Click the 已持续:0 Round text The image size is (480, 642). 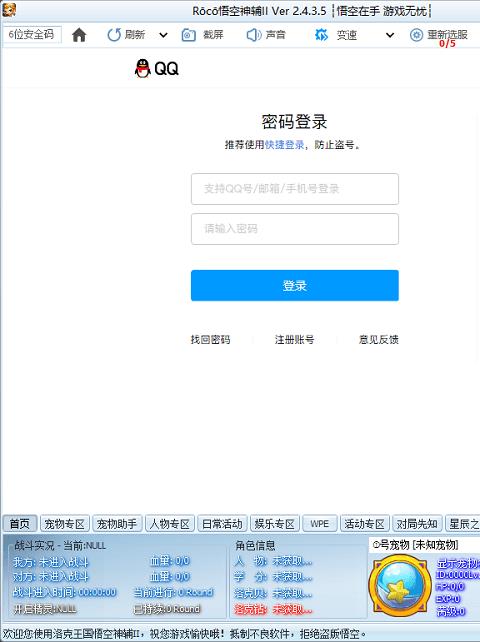(x=167, y=609)
